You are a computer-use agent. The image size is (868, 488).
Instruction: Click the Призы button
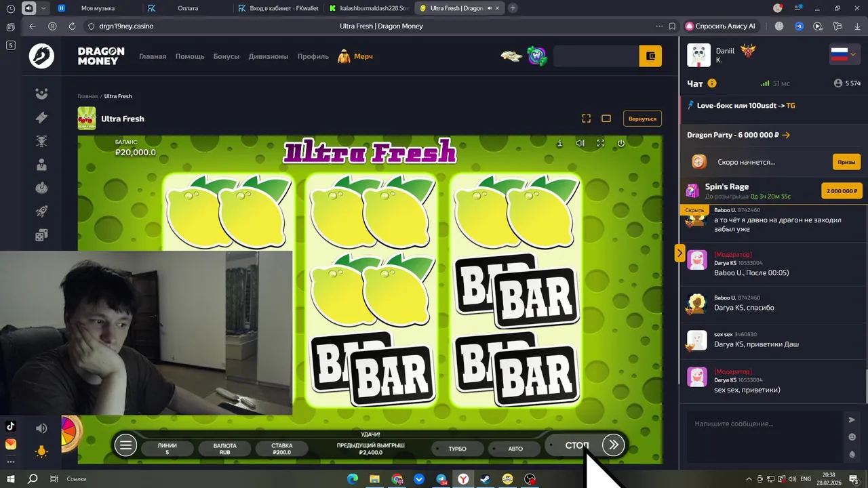coord(846,162)
